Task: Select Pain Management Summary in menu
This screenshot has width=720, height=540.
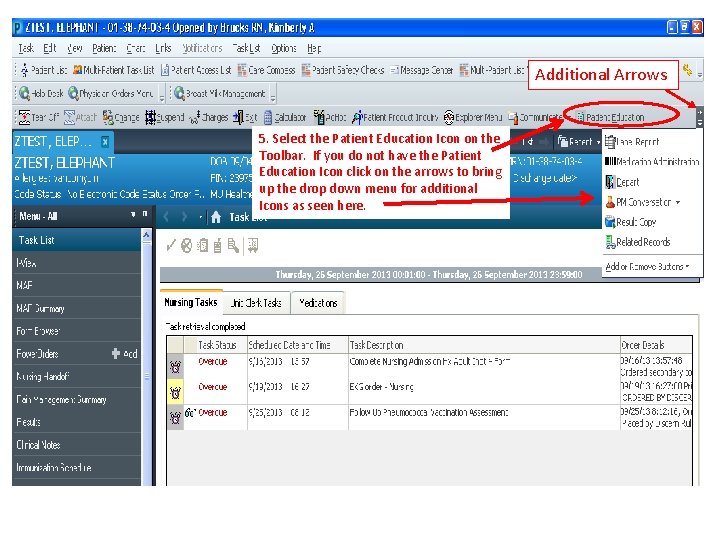Action: click(x=76, y=399)
